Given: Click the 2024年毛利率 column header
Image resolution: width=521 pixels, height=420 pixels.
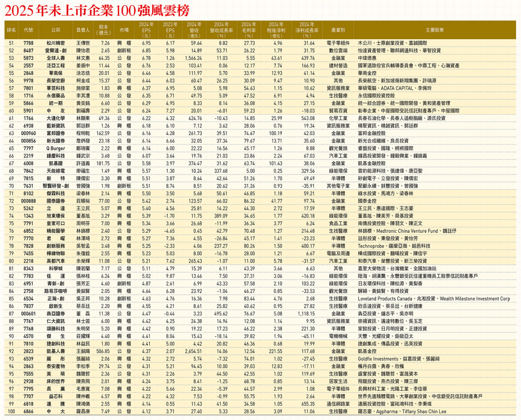Looking at the screenshot, I should coord(249,30).
